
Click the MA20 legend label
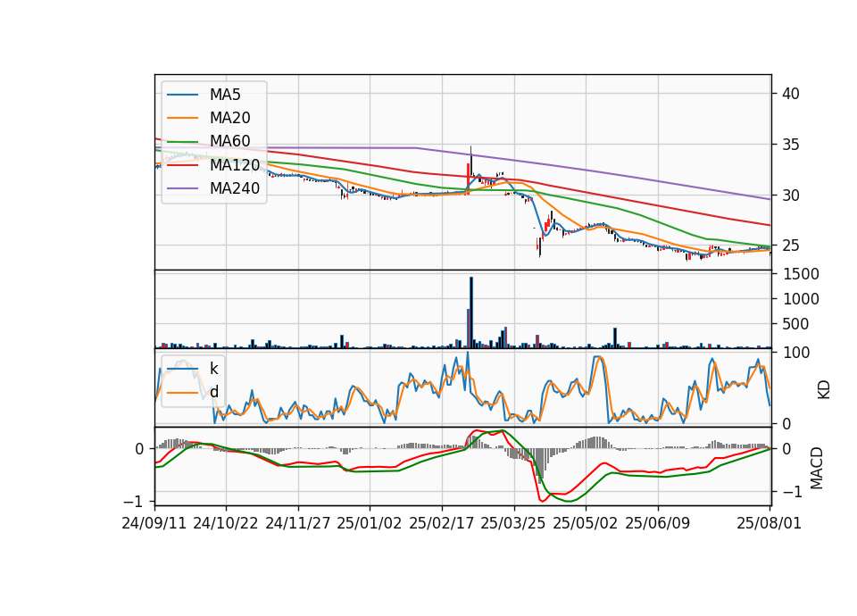[229, 118]
